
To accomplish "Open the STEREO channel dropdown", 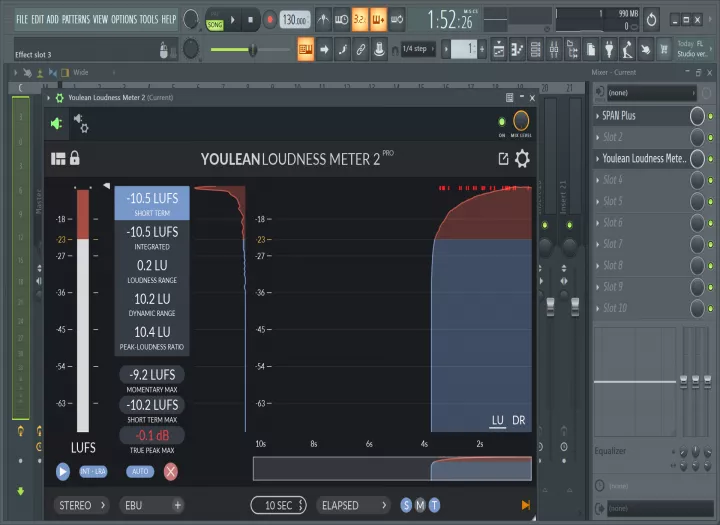I will click(82, 505).
